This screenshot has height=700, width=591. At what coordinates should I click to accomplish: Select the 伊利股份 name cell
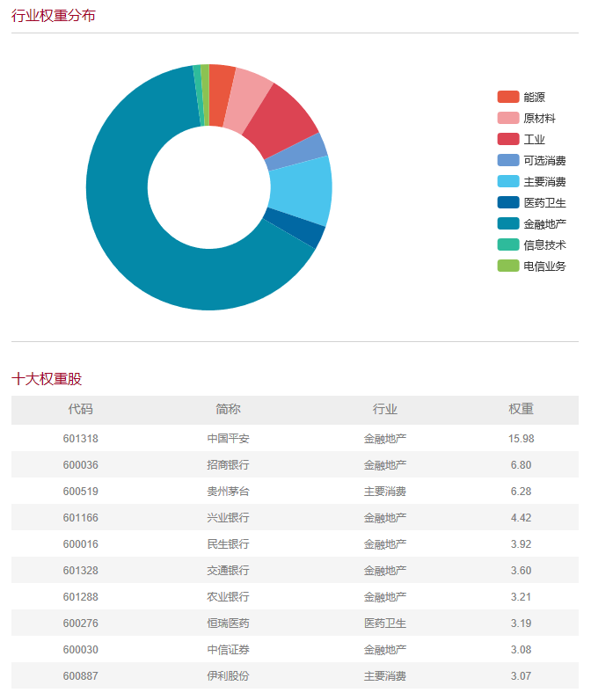click(x=228, y=675)
